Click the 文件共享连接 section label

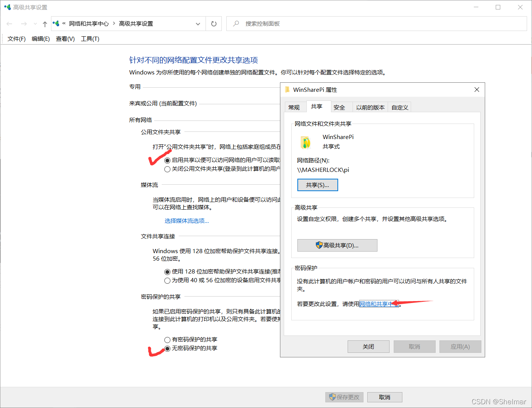(158, 236)
